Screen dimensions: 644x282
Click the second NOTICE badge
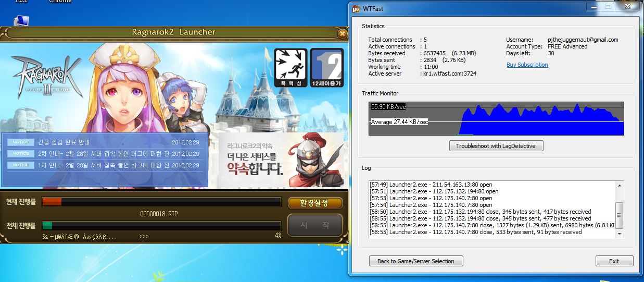pos(21,153)
